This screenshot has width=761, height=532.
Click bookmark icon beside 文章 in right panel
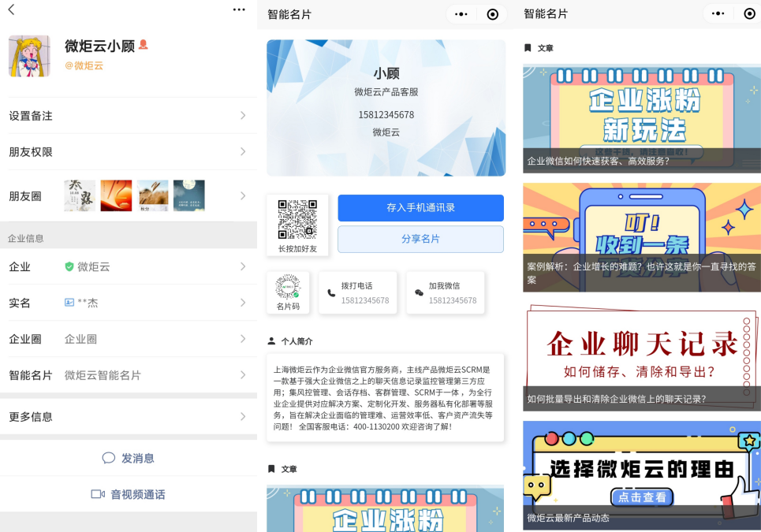[x=528, y=47]
